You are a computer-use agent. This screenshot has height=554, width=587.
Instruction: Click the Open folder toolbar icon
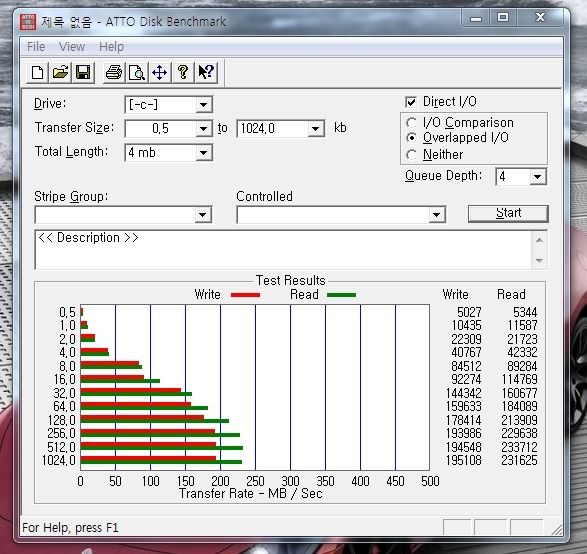pos(60,72)
